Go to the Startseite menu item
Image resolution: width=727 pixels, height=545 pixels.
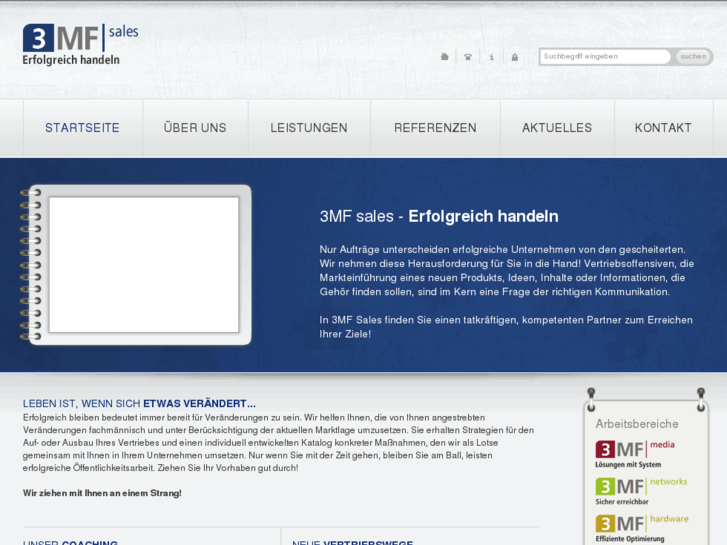pyautogui.click(x=83, y=128)
